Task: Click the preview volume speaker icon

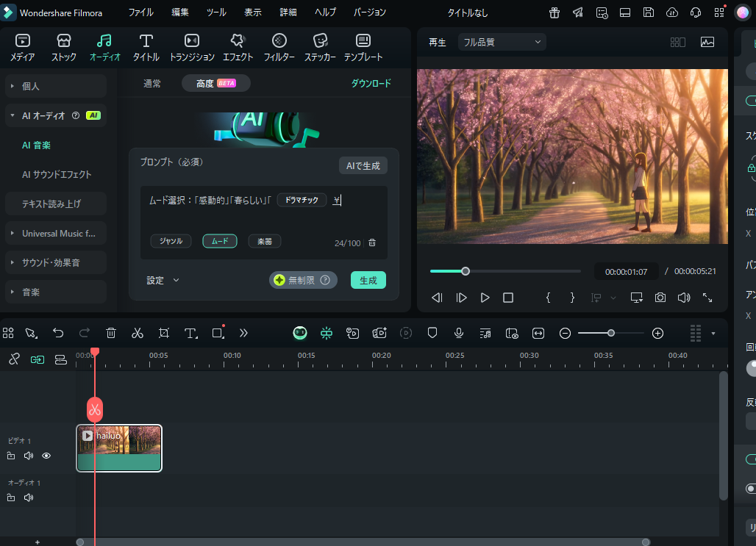Action: pyautogui.click(x=684, y=298)
